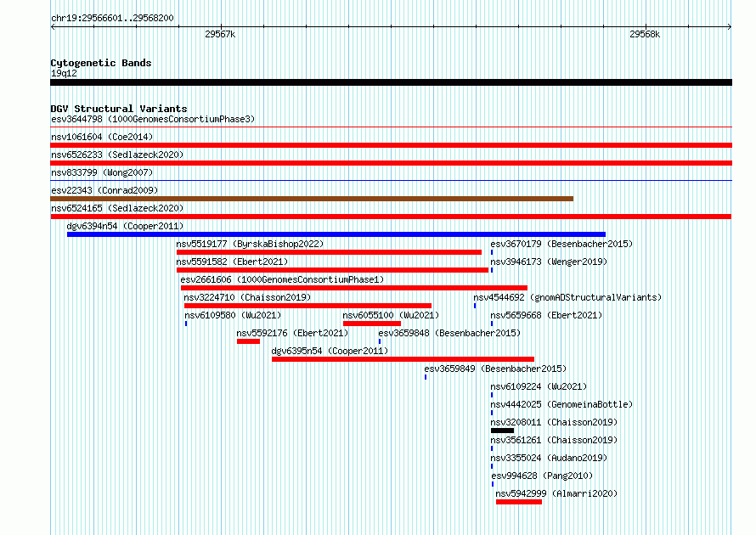This screenshot has width=756, height=535.
Task: Select the black nsv3208011 variant bar
Action: pos(502,431)
